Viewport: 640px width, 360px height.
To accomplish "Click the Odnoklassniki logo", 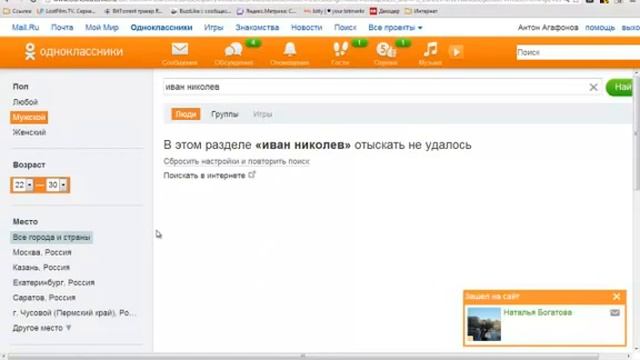I will (x=73, y=52).
